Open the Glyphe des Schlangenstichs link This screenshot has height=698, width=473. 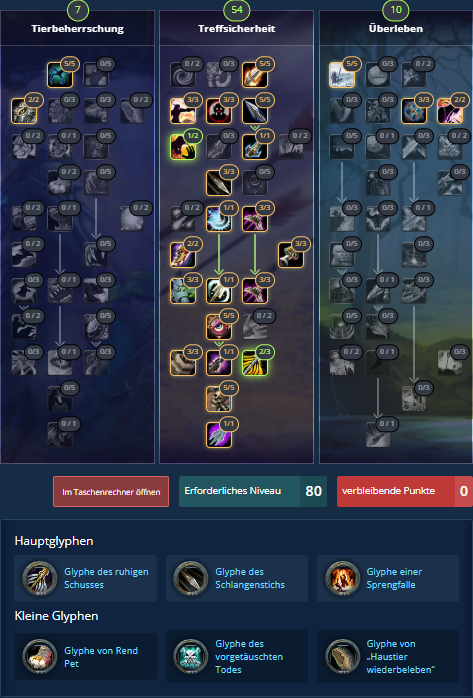(x=250, y=578)
